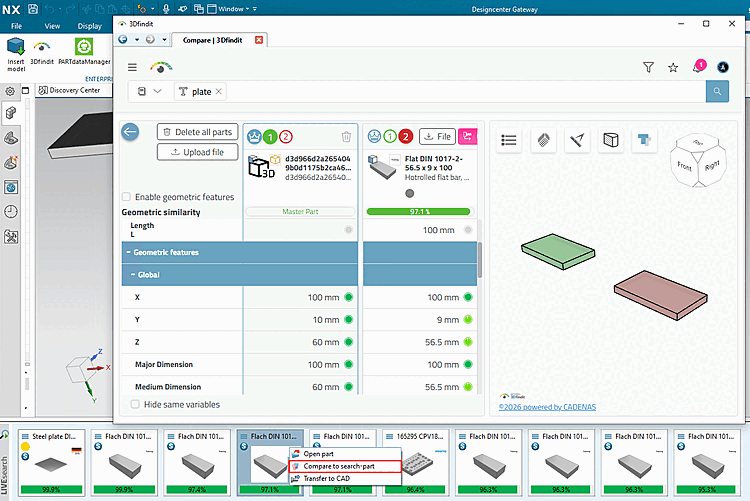Check Hide same variables
The height and width of the screenshot is (501, 750).
[135, 404]
